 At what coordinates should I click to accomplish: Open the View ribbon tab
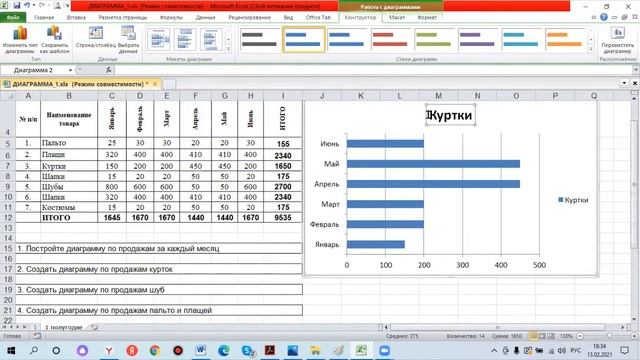point(288,18)
